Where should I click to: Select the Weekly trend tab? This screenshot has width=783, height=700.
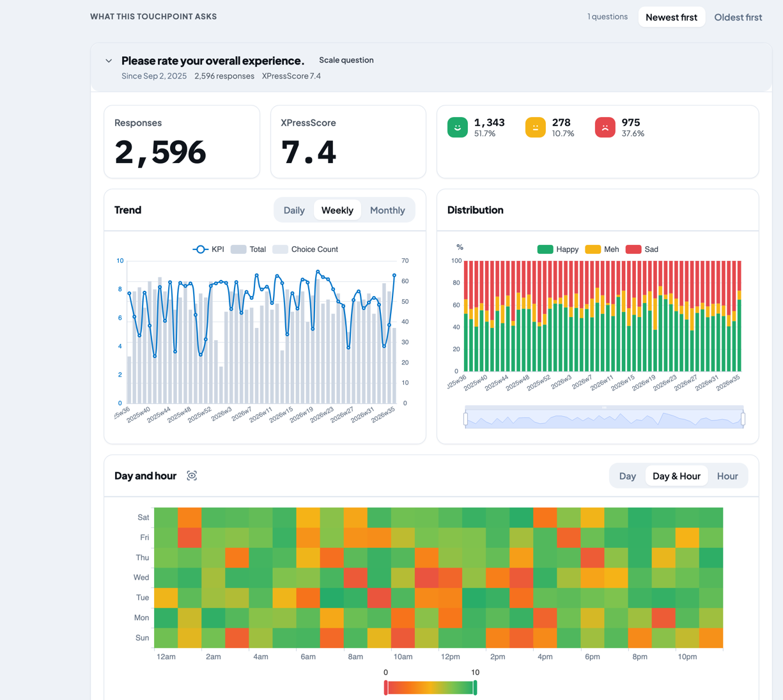tap(337, 210)
